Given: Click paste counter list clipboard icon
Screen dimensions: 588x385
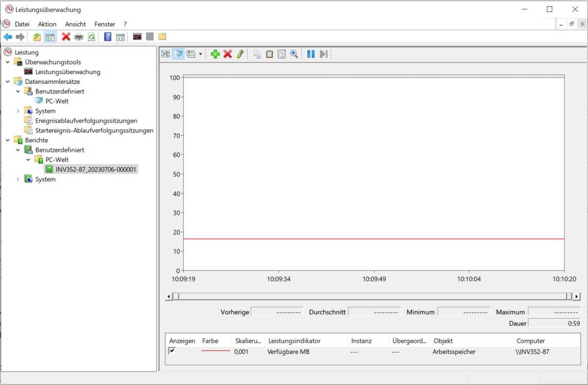Looking at the screenshot, I should 269,54.
